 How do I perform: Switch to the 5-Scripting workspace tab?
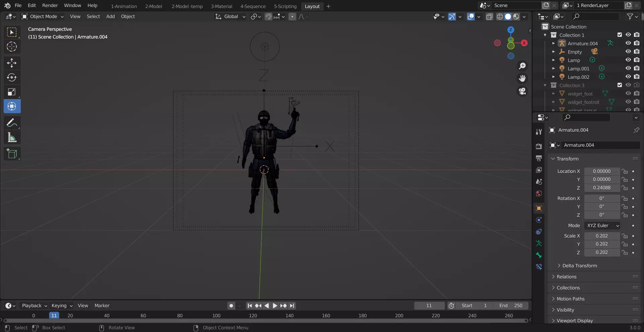[285, 6]
